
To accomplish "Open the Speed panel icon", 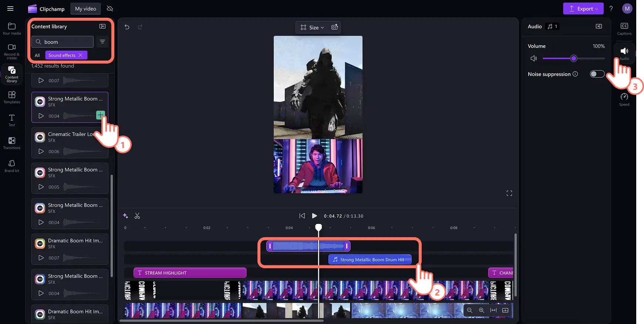I will click(x=624, y=99).
